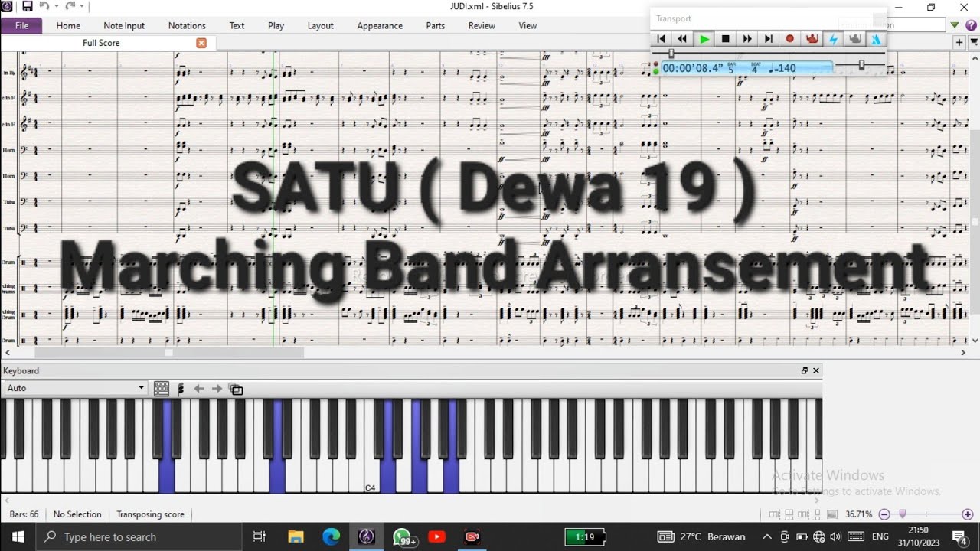This screenshot has width=980, height=551.
Task: Open WhatsApp from taskbar
Action: pyautogui.click(x=403, y=537)
